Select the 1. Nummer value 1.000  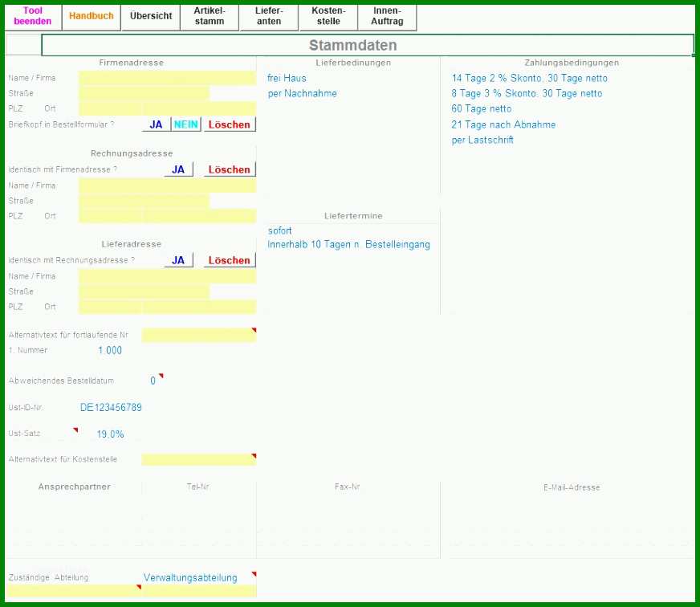click(x=110, y=351)
